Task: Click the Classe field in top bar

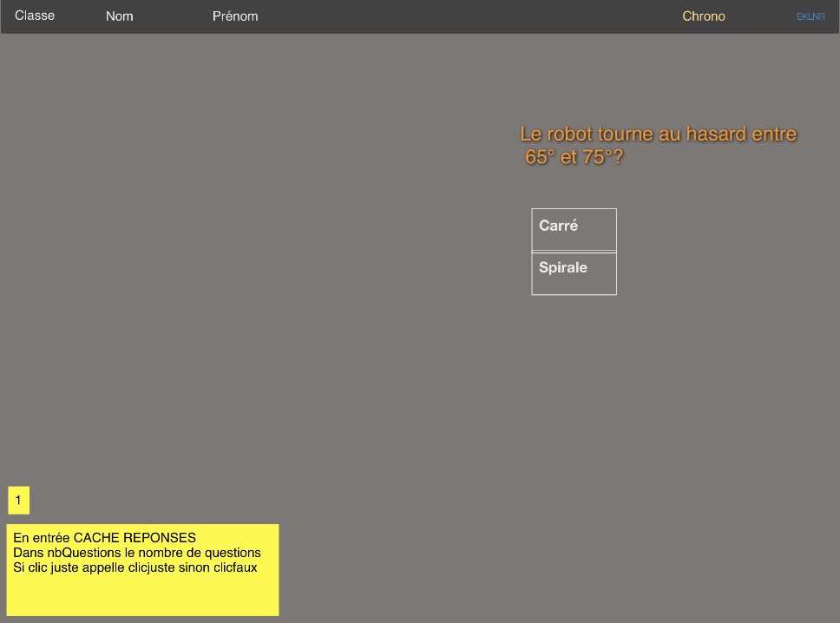Action: click(35, 16)
